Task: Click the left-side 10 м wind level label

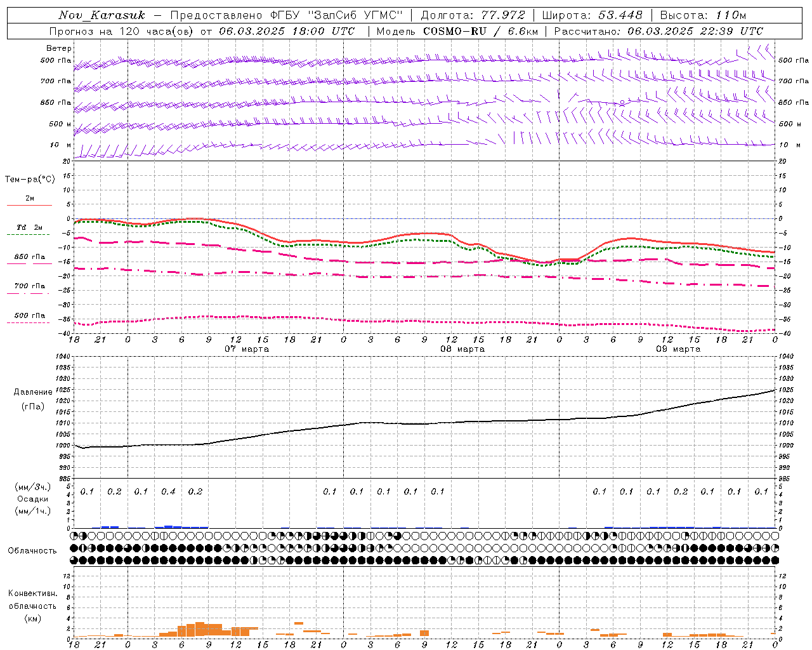Action: click(x=61, y=145)
